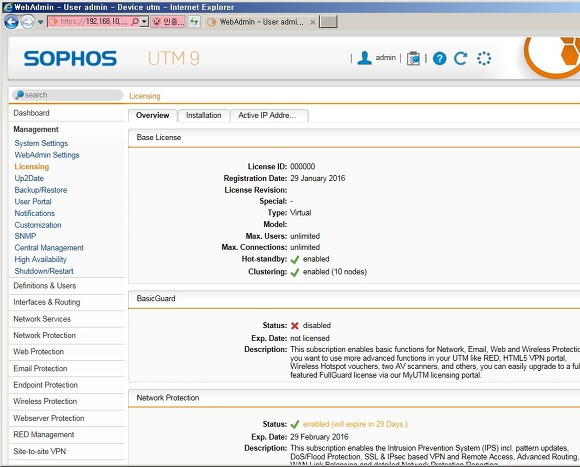
Task: Open the Dashboard menu item
Action: pyautogui.click(x=31, y=113)
